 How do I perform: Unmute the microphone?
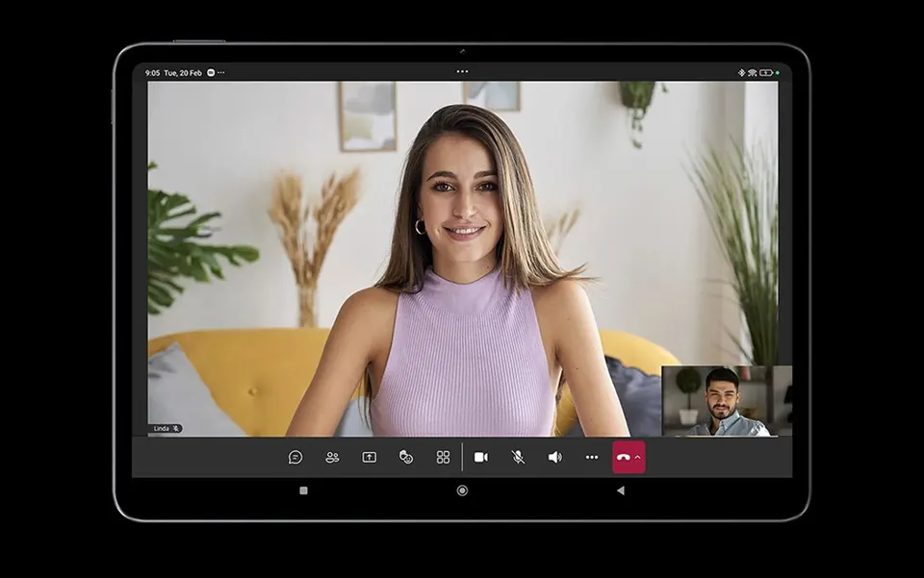click(518, 458)
